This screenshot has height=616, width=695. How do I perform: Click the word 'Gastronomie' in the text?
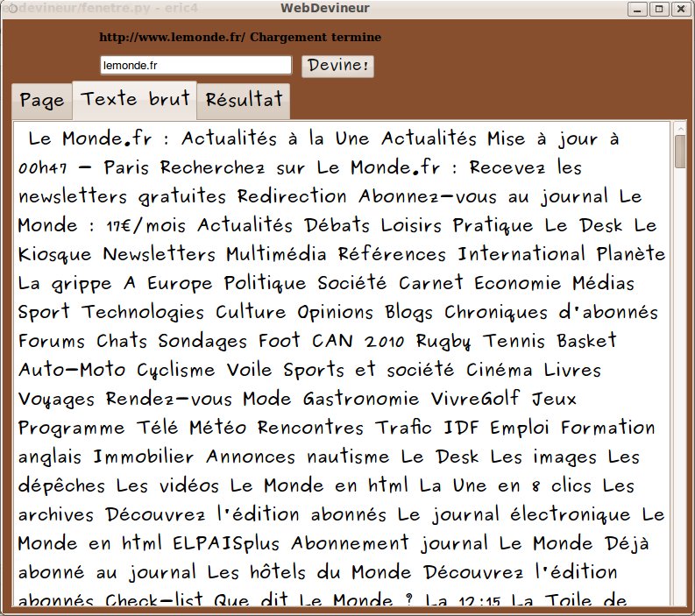[361, 399]
